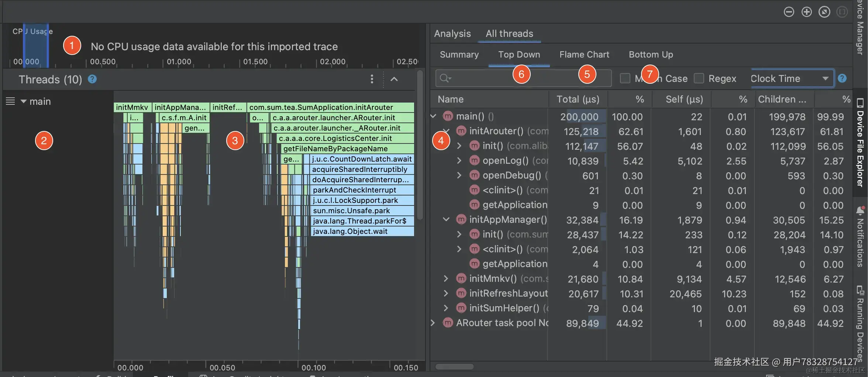Expand the openLog() row

click(x=459, y=161)
